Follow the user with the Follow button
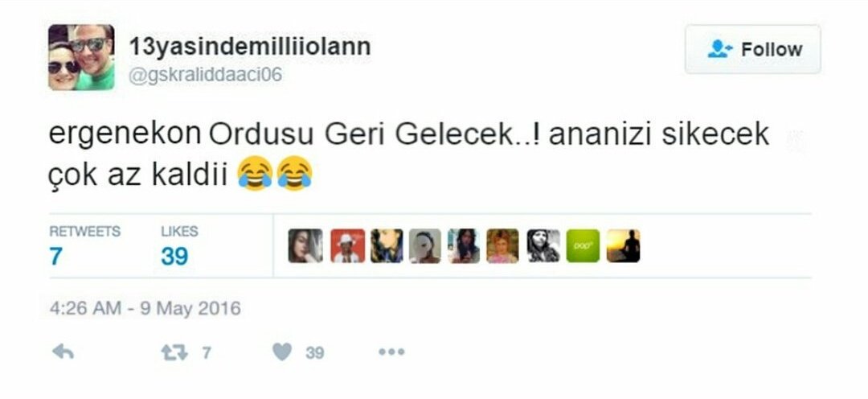Image resolution: width=868 pixels, height=399 pixels. [753, 49]
